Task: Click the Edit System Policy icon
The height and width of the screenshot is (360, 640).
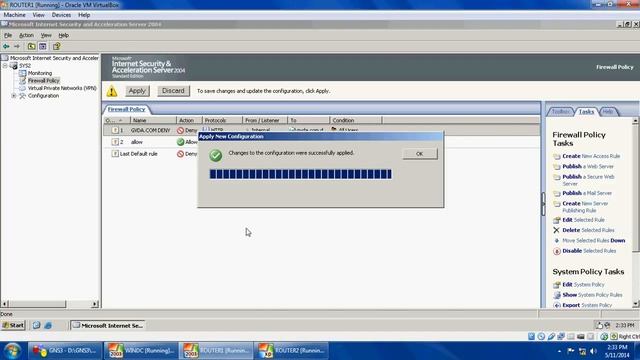Action: (x=557, y=284)
